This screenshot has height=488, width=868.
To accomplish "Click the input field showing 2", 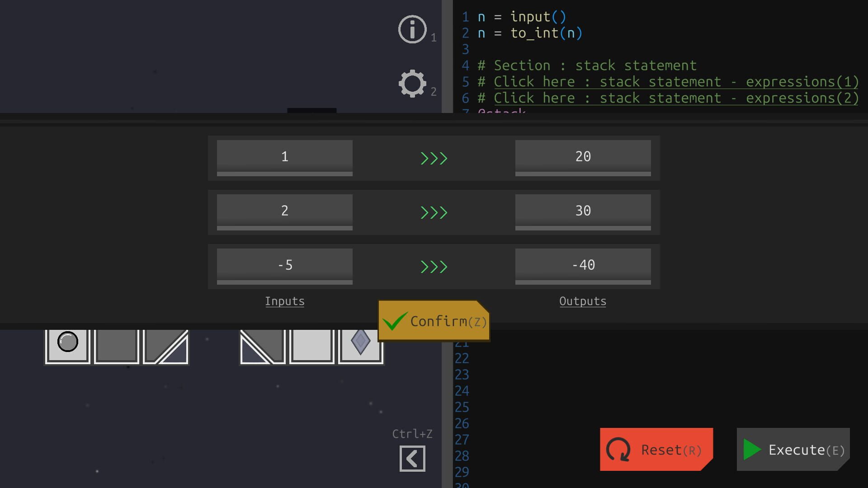I will [x=284, y=211].
